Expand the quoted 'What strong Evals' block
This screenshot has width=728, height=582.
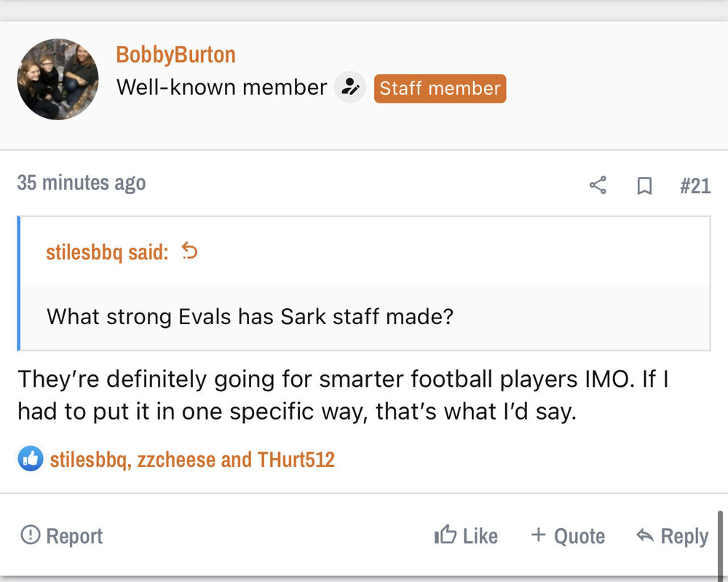(364, 317)
